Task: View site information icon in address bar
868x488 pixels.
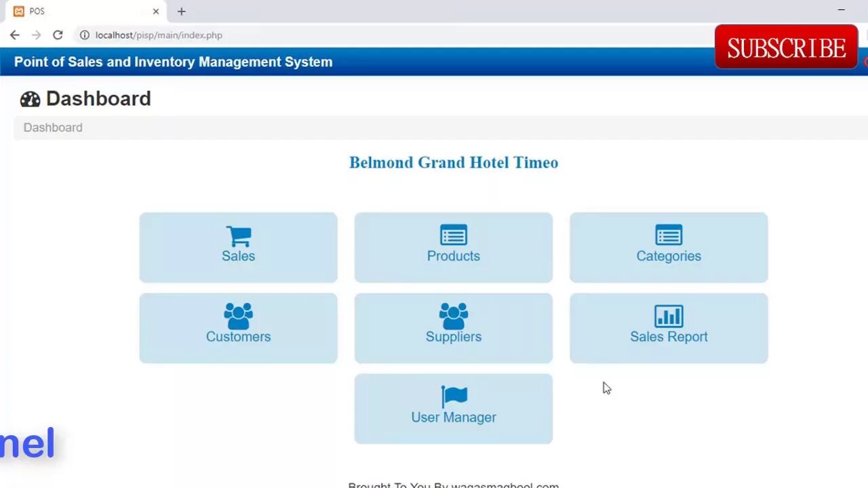Action: 85,35
